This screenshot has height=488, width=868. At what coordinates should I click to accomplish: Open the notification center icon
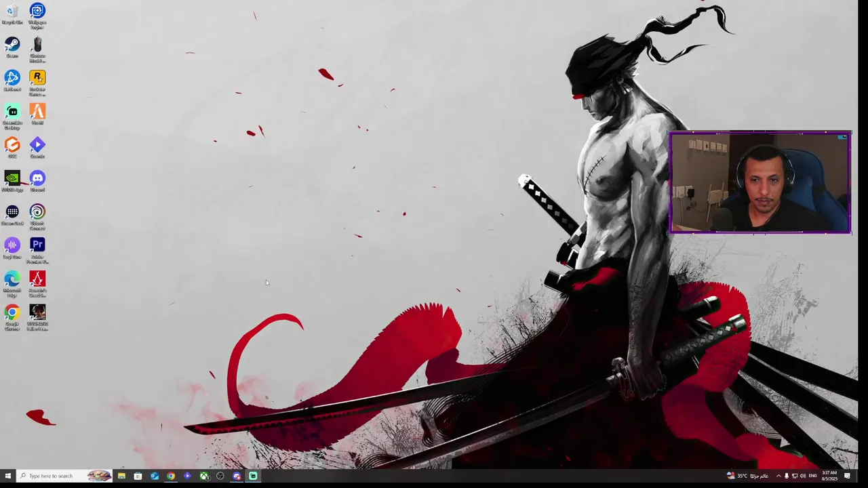tap(847, 476)
